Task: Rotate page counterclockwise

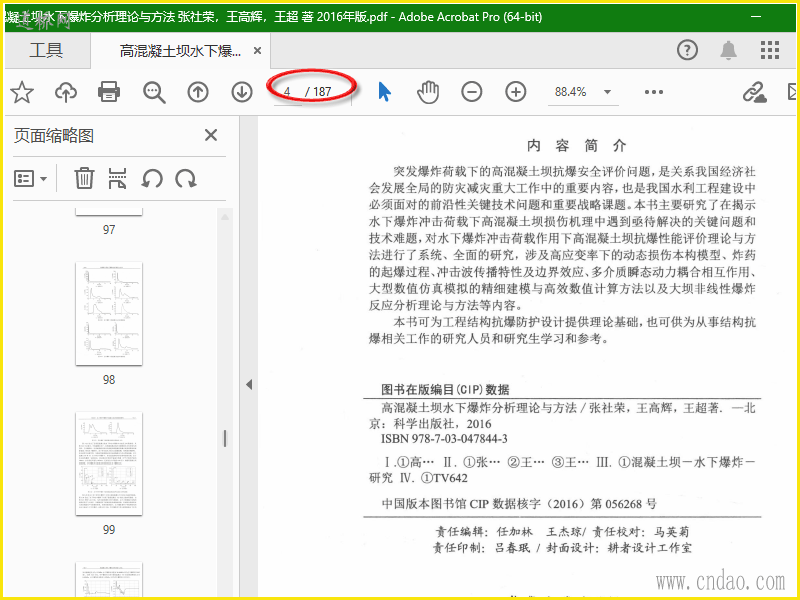Action: click(152, 179)
